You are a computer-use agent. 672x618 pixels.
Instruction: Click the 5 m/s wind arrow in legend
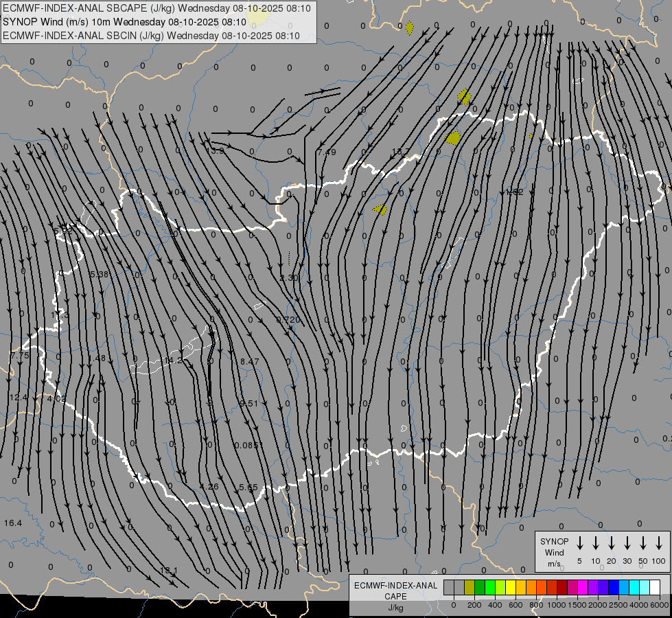tap(580, 543)
